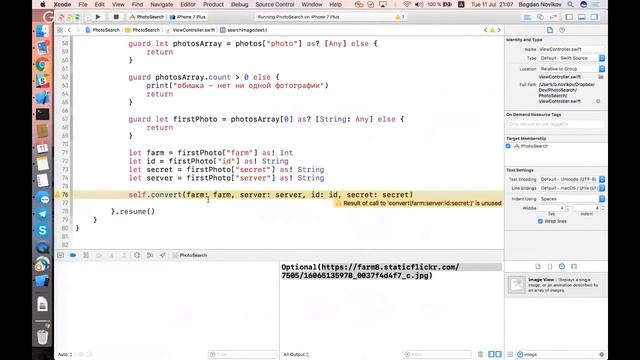
Task: Jump to previous issue arrow
Action: tap(486, 30)
